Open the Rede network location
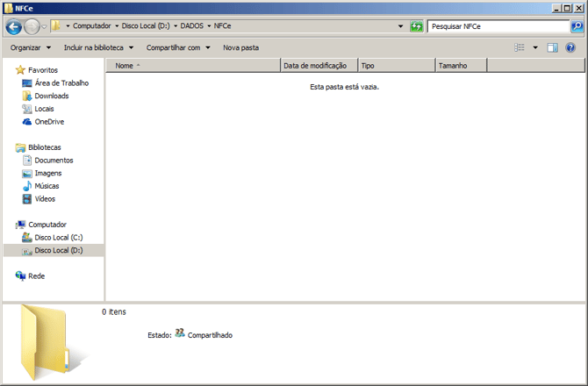This screenshot has width=588, height=386. pyautogui.click(x=36, y=275)
